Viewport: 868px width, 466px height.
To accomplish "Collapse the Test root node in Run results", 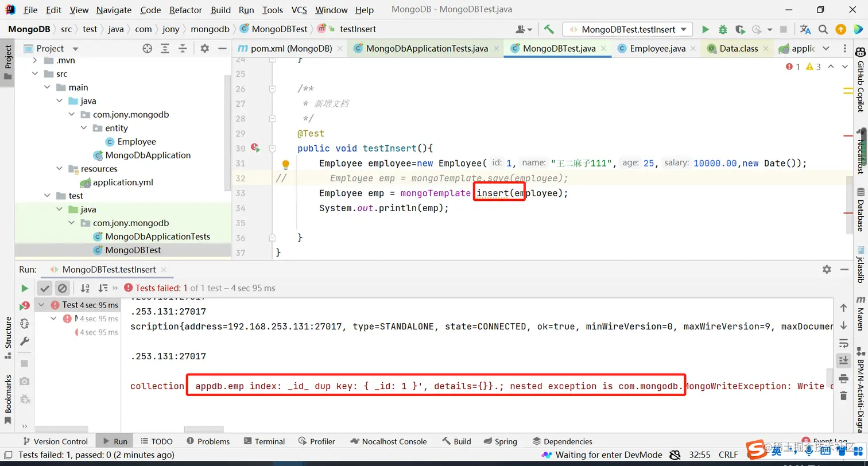I will coord(41,305).
